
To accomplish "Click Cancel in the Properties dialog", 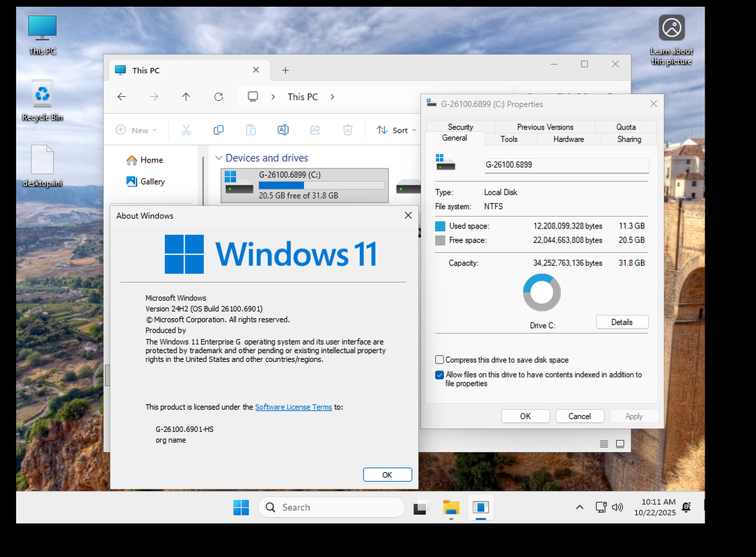I will [580, 416].
